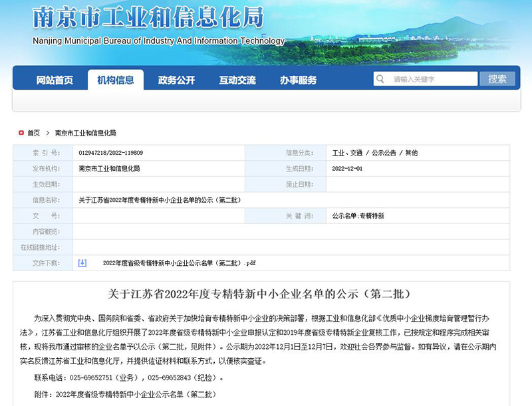The height and width of the screenshot is (406, 532).
Task: Click the red home icon in breadcrumb
Action: tap(21, 133)
